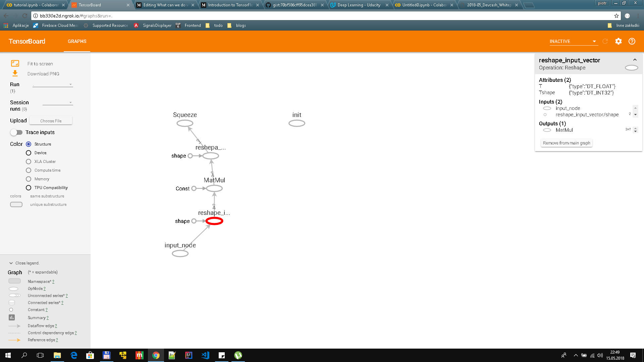The image size is (644, 362).
Task: Select the MatMul node in the graph
Action: pos(214,188)
